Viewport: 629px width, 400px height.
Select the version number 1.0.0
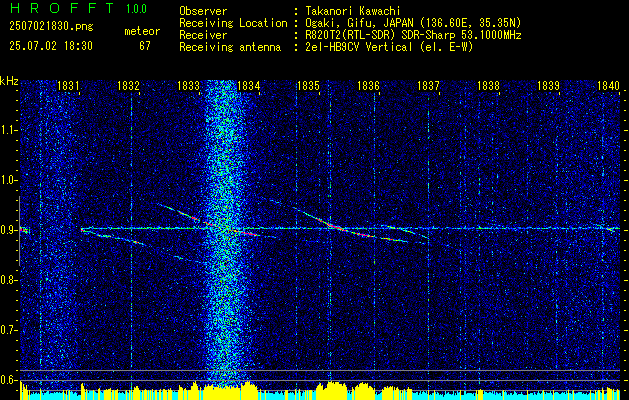(136, 9)
